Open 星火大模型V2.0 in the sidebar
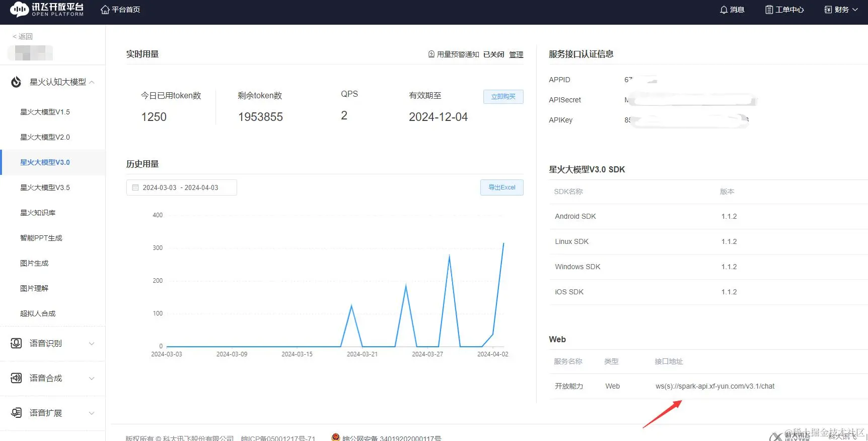The image size is (868, 441). [x=45, y=137]
